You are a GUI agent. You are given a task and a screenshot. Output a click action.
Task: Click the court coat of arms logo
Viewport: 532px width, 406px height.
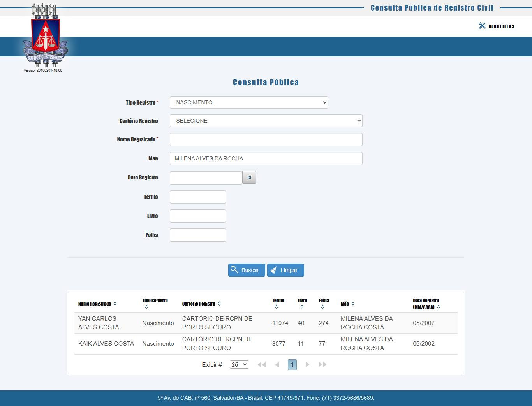coord(45,36)
